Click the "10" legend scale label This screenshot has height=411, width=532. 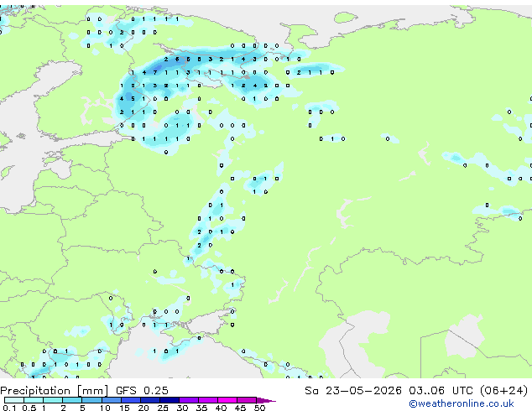point(105,408)
